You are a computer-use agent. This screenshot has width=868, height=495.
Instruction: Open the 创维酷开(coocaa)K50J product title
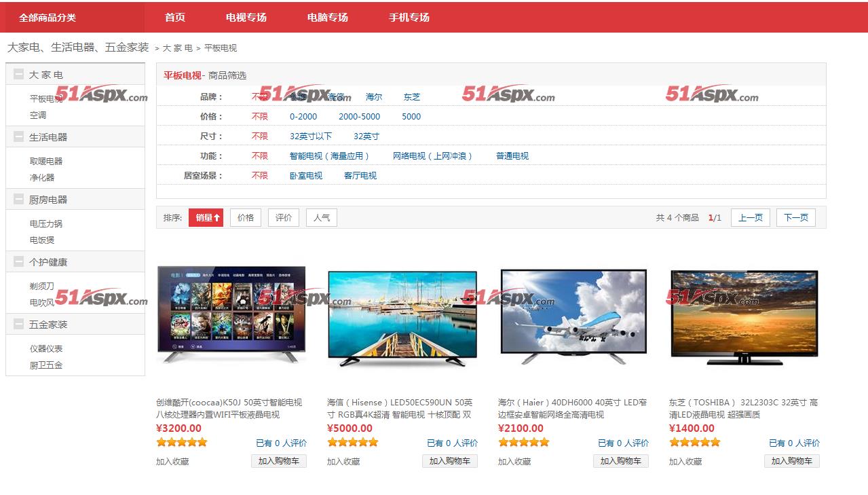229,409
